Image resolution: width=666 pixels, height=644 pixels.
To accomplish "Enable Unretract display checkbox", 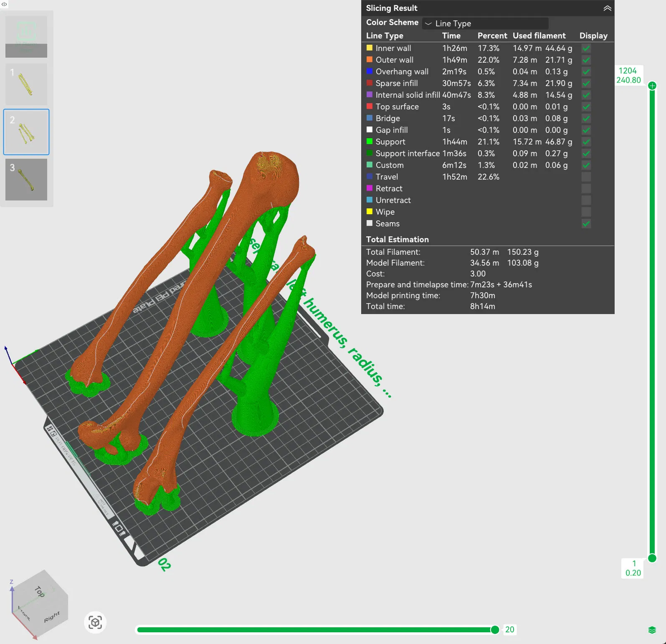I will tap(586, 200).
